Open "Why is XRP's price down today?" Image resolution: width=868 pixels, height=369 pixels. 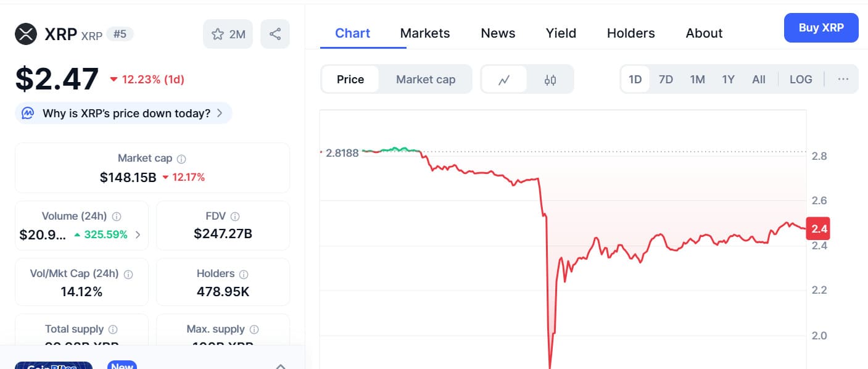[x=123, y=114]
